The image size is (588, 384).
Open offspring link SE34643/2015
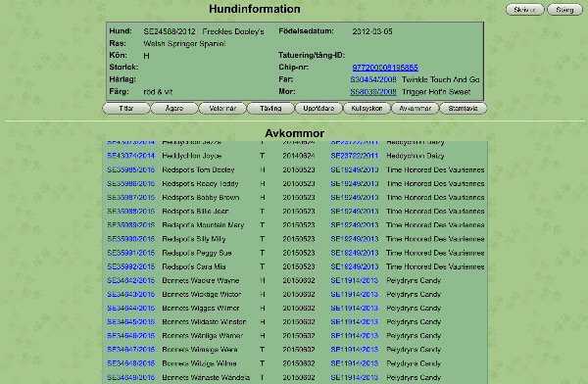point(131,295)
